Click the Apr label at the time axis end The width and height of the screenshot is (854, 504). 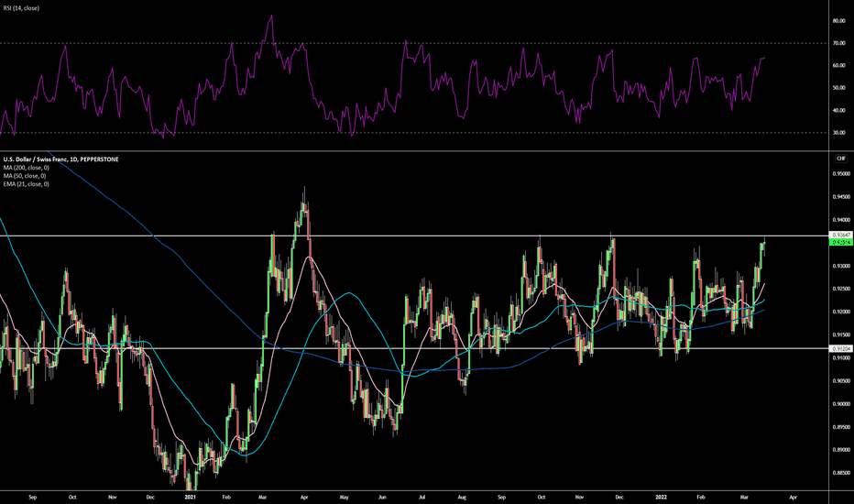pos(793,497)
